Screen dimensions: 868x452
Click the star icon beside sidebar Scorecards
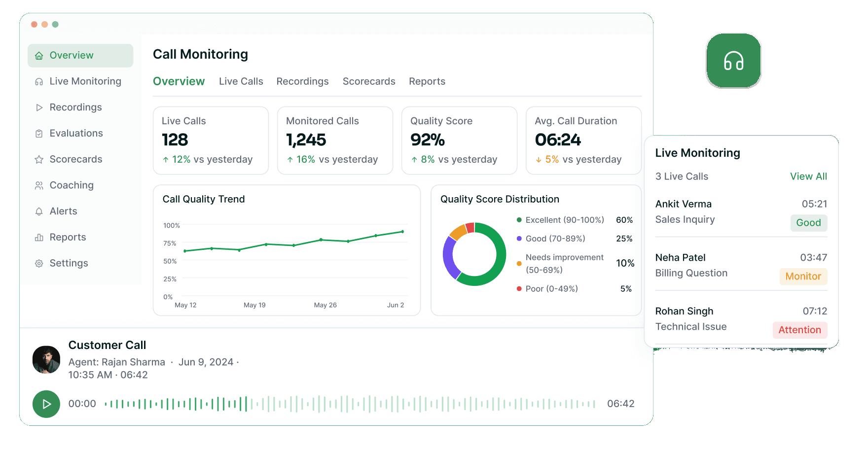pos(39,160)
